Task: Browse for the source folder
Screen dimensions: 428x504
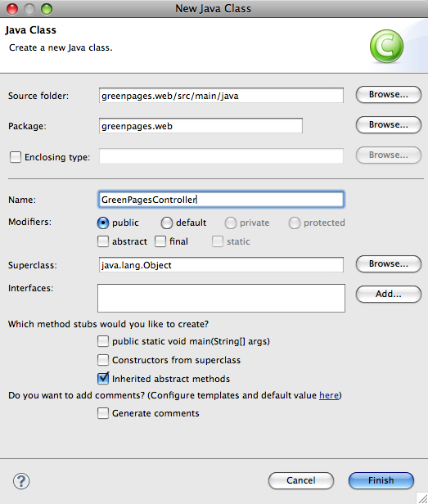Action: coord(389,95)
